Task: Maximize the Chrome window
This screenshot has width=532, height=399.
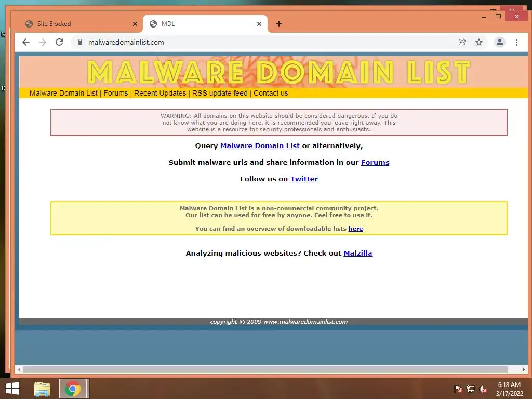Action: coord(498,16)
